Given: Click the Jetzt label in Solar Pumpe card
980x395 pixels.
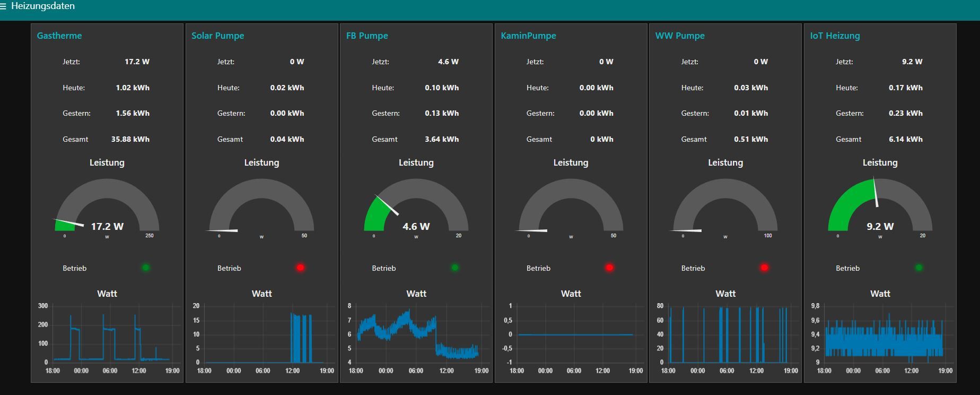Looking at the screenshot, I should pyautogui.click(x=226, y=62).
